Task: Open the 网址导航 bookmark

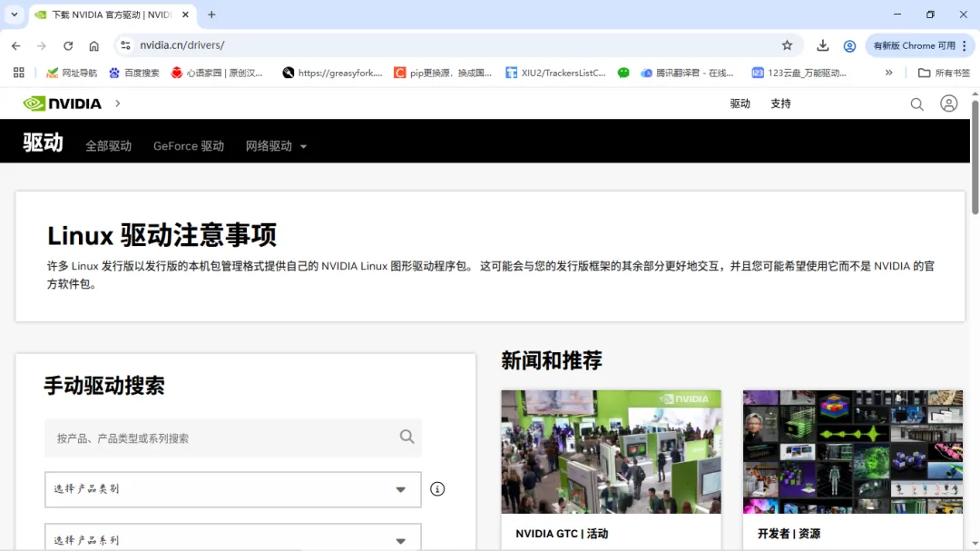Action: (72, 73)
